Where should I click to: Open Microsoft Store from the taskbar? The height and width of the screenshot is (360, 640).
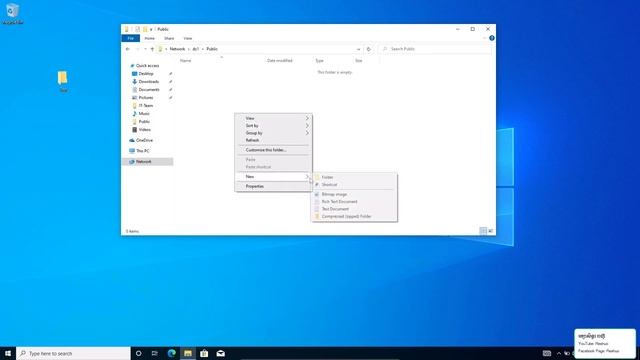pyautogui.click(x=204, y=353)
